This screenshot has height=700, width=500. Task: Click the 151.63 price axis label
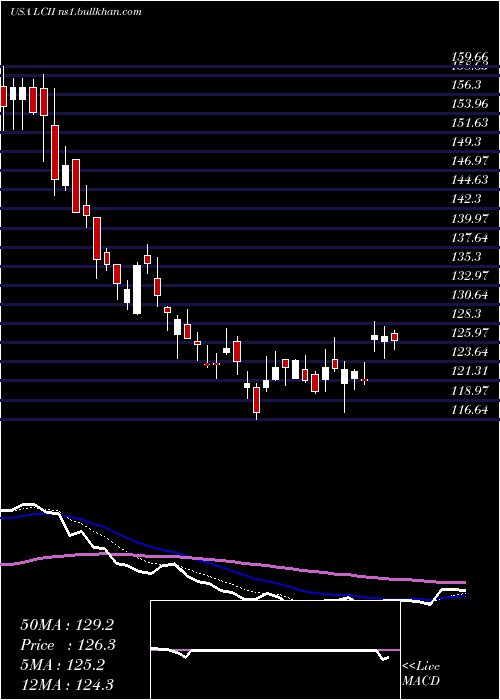click(469, 123)
